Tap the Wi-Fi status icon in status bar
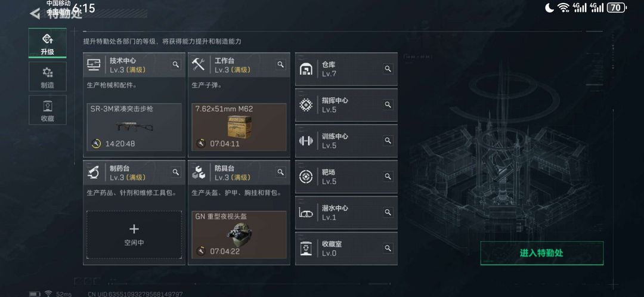 click(563, 7)
